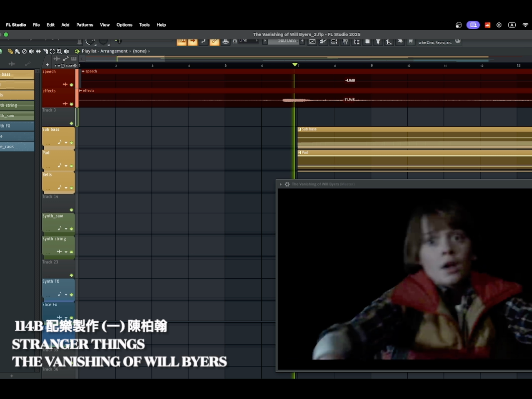Open the Browser panel from toolbar

click(x=356, y=42)
